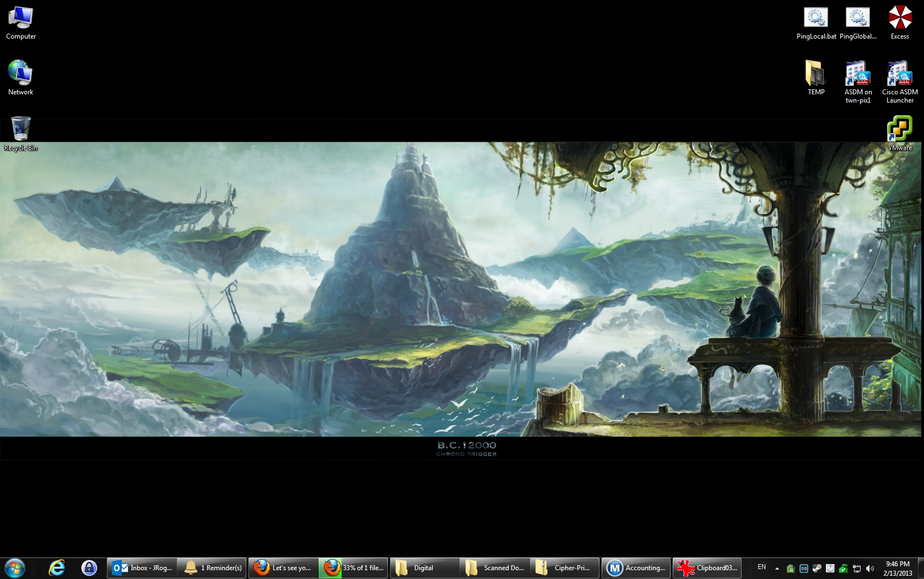The image size is (924, 579).
Task: Select the PingGlobal batch file icon
Action: [x=858, y=23]
